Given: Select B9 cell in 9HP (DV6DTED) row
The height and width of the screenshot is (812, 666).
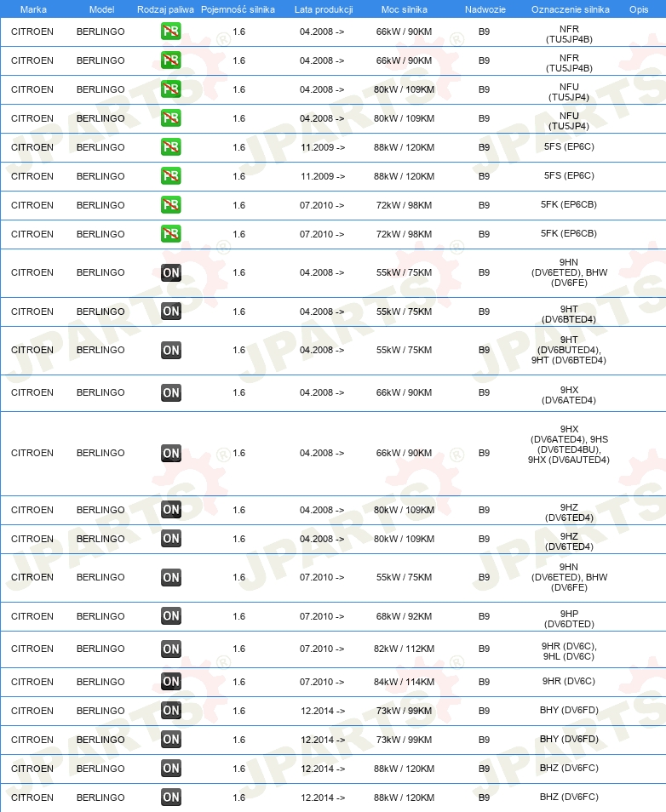Looking at the screenshot, I should click(x=484, y=616).
